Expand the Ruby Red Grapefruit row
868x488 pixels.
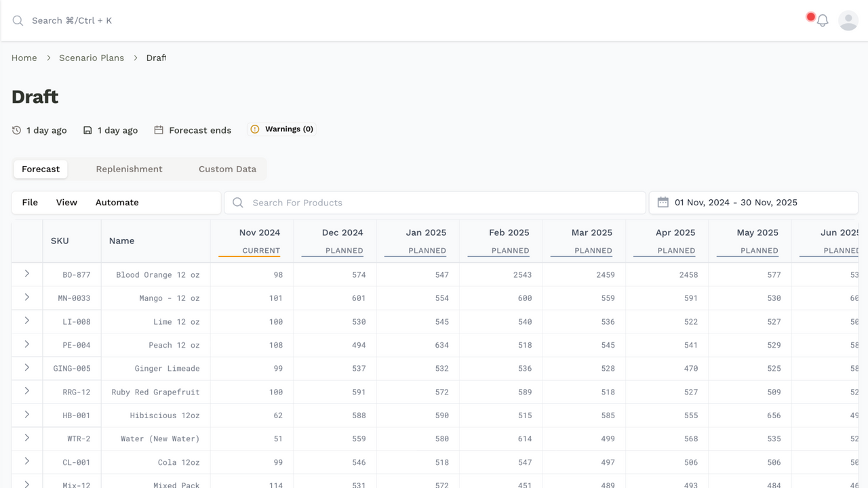click(27, 391)
